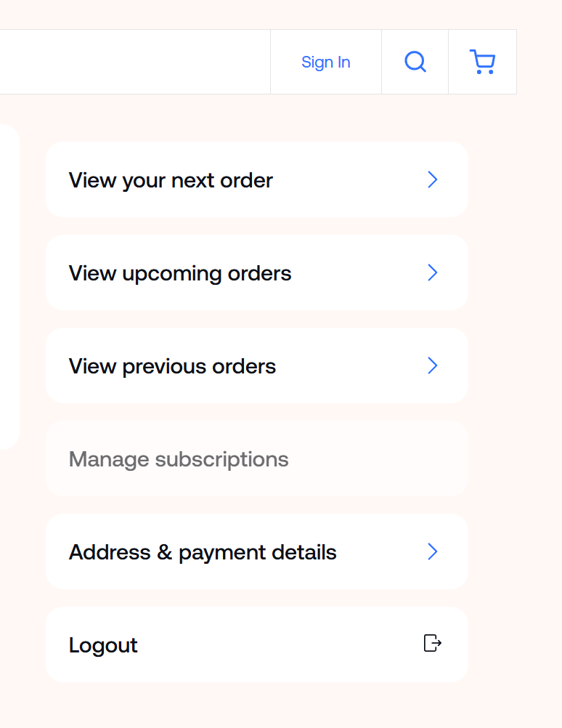562x728 pixels.
Task: Go to View previous orders
Action: pyautogui.click(x=172, y=366)
